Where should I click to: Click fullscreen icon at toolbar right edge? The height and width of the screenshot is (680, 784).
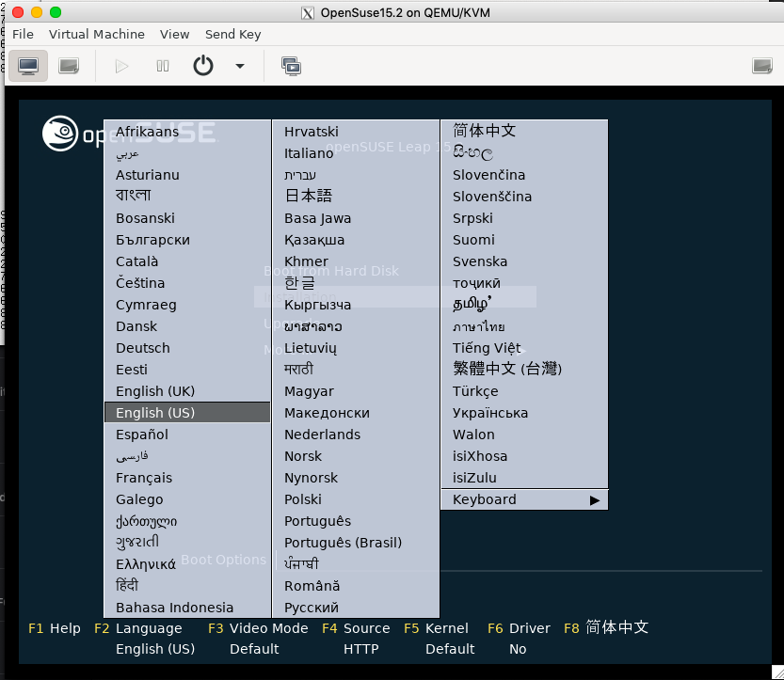click(x=762, y=66)
